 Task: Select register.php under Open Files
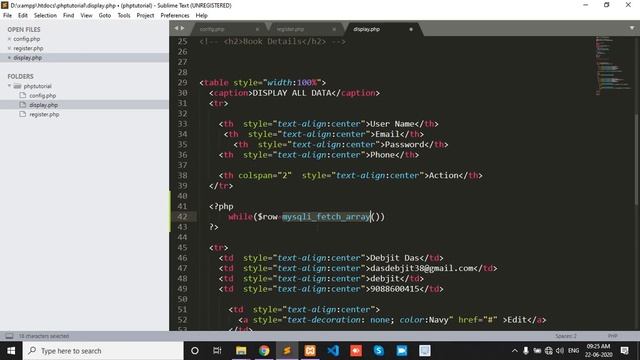point(28,49)
